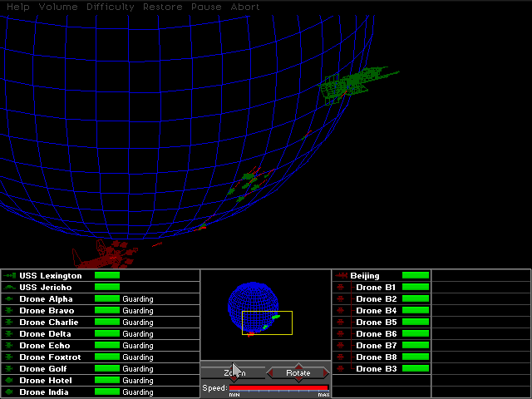Click the enemy Drone B1 icon

click(x=341, y=287)
